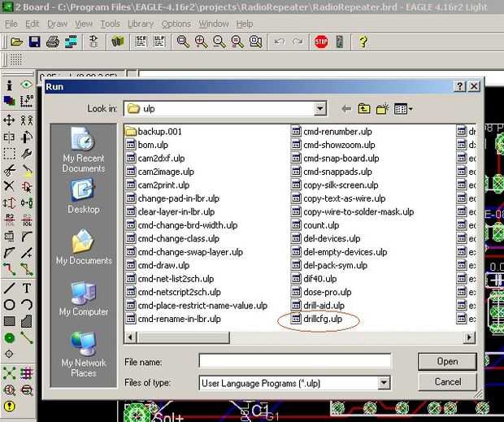Select the cmd-renumber.ulp file
Screen dimensions: 504x422
pos(332,132)
